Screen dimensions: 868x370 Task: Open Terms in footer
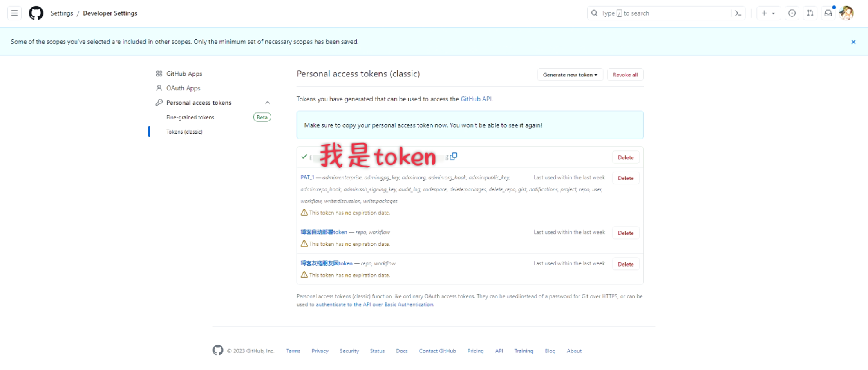[x=293, y=351]
